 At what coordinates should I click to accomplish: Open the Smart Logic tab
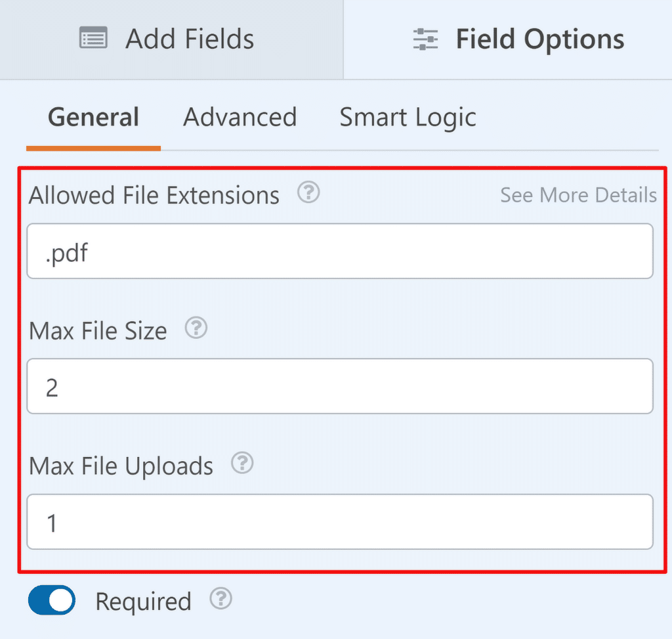407,117
